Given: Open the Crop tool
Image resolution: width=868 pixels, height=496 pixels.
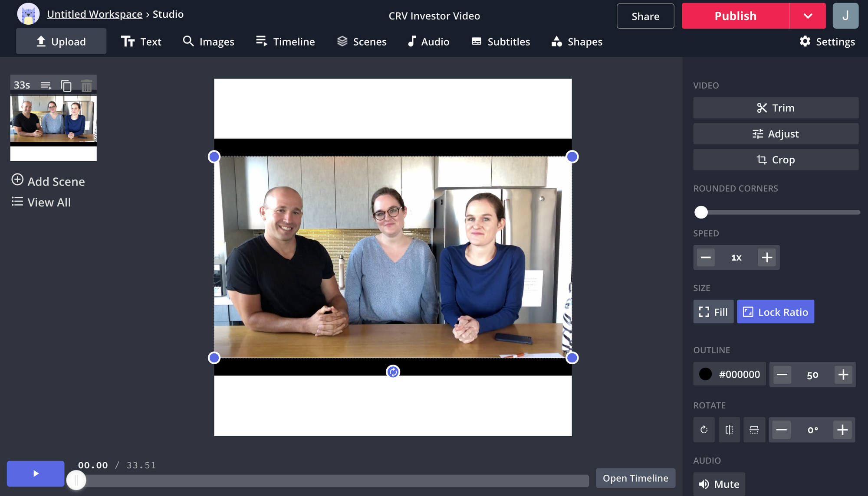Looking at the screenshot, I should pos(776,160).
